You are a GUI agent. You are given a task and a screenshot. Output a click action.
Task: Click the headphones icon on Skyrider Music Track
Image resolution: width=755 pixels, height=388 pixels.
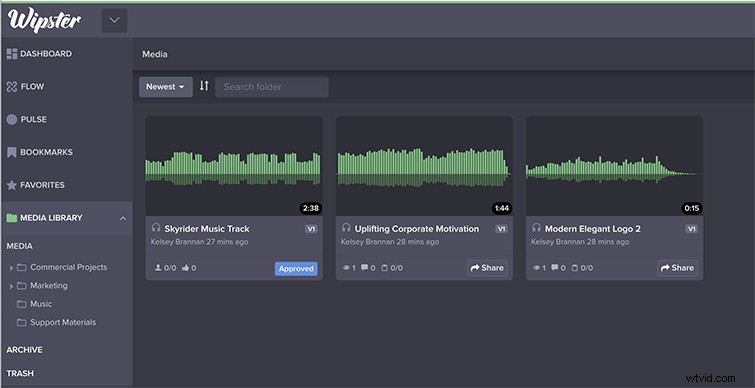156,228
